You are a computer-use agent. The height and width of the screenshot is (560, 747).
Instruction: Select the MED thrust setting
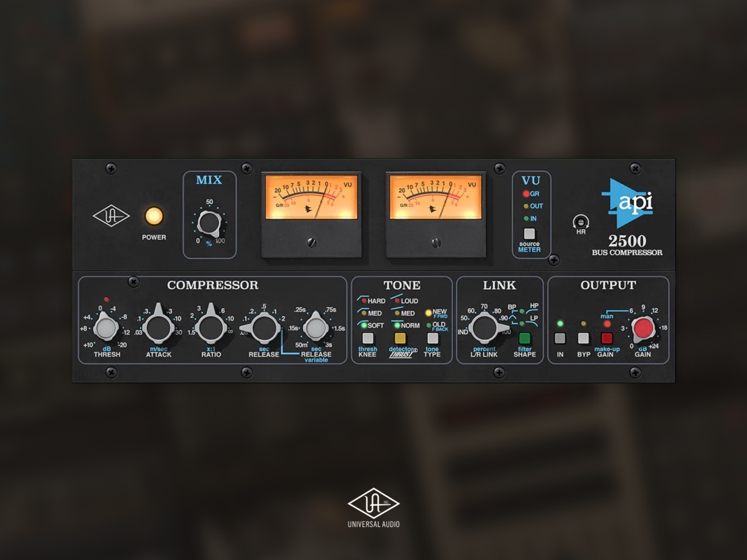tap(404, 313)
